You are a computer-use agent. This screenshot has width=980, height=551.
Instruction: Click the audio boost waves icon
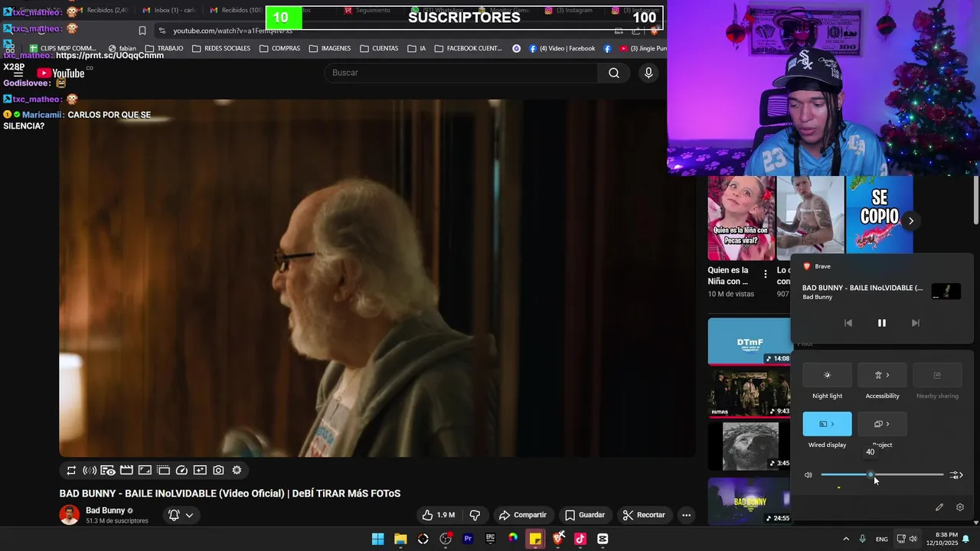[90, 471]
